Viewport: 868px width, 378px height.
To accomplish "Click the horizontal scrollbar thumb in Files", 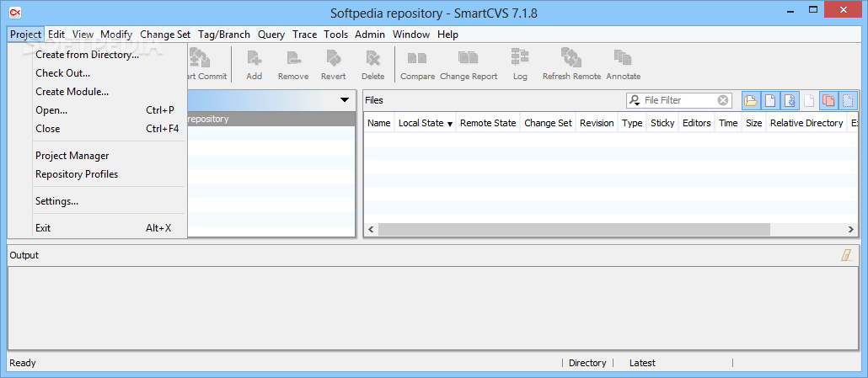I will tap(574, 229).
